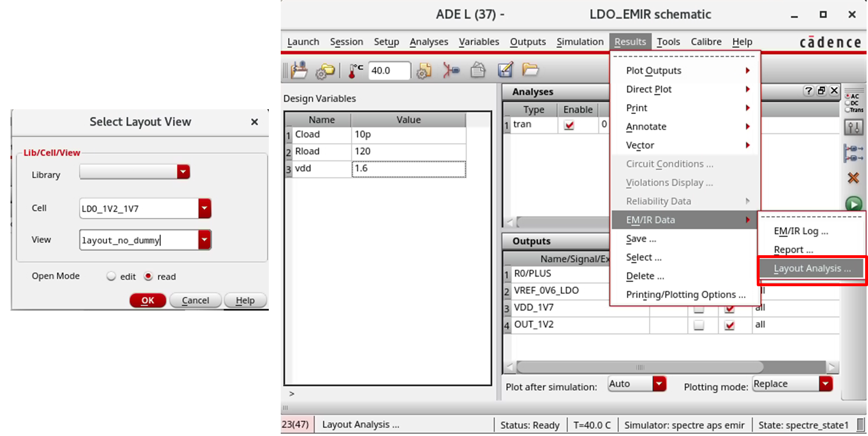
Task: Expand the Plotting mode dropdown showing Replace
Action: (825, 384)
